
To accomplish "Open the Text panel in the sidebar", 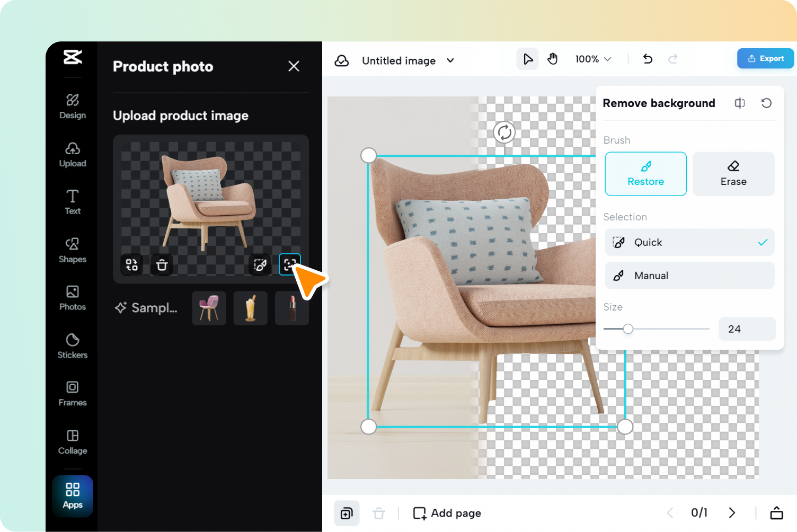I will click(72, 201).
